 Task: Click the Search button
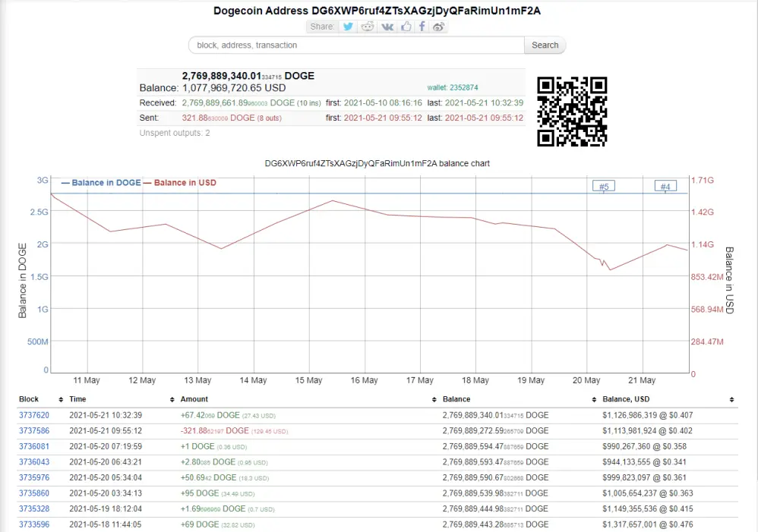point(545,45)
